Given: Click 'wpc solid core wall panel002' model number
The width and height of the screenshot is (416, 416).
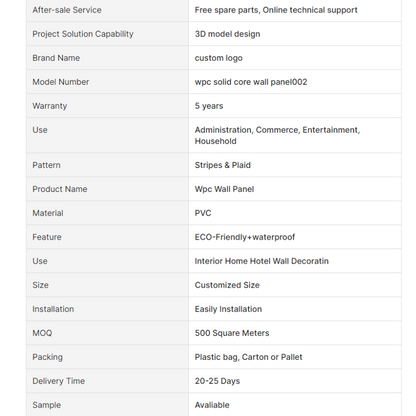Looking at the screenshot, I should (251, 82).
